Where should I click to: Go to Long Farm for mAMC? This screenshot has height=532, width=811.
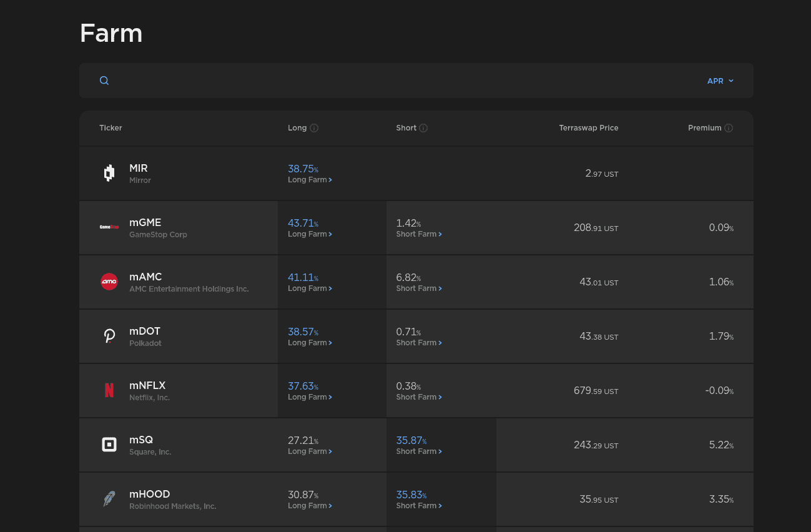click(310, 288)
